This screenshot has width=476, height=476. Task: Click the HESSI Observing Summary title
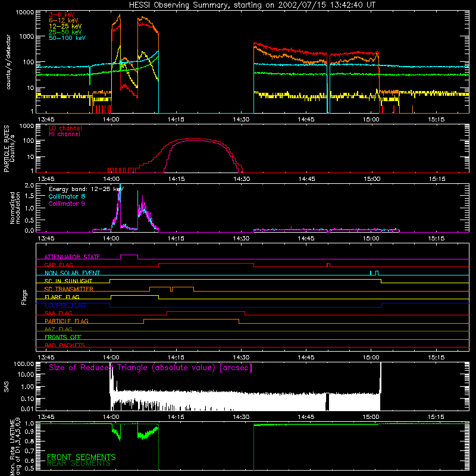coord(252,5)
